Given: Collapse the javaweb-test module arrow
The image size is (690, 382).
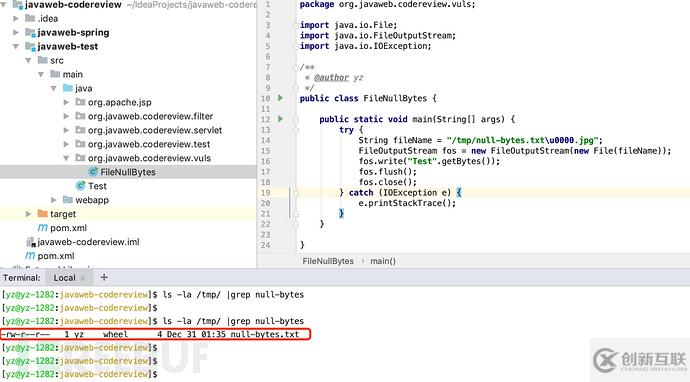Looking at the screenshot, I should [x=16, y=46].
